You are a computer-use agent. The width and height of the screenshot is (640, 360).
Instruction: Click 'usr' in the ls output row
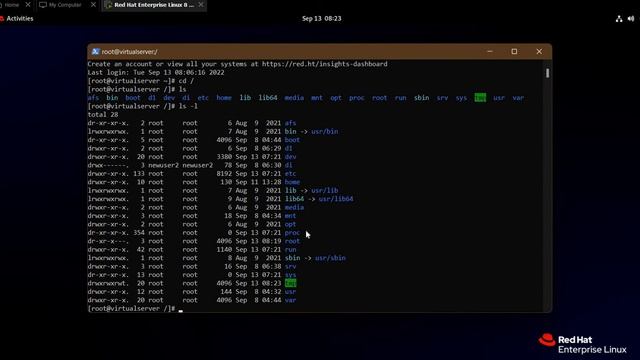coord(499,98)
